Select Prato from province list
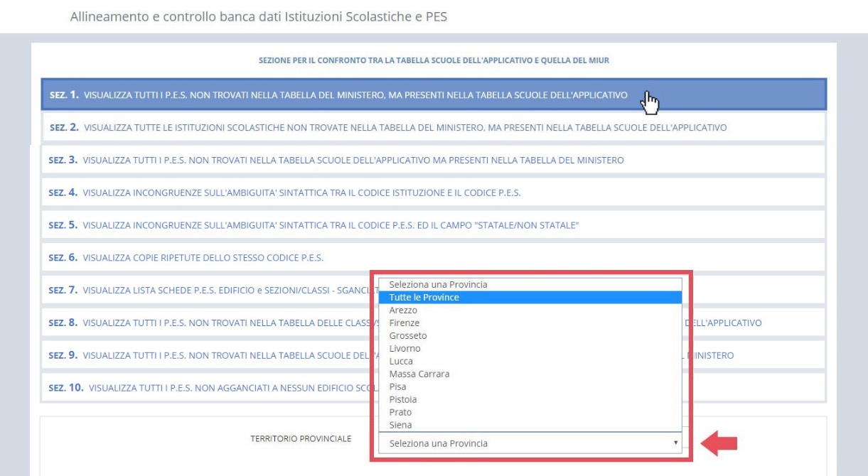The height and width of the screenshot is (476, 868). point(530,412)
